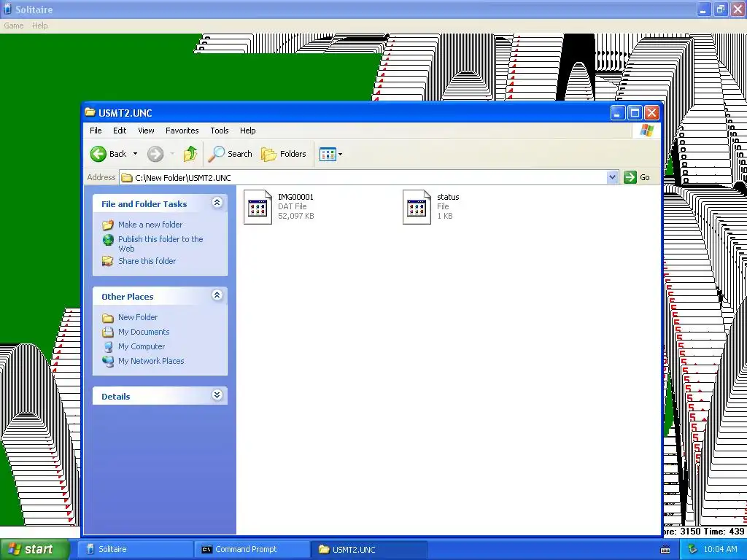Image resolution: width=747 pixels, height=560 pixels.
Task: Click the Share this folder link
Action: tap(147, 261)
